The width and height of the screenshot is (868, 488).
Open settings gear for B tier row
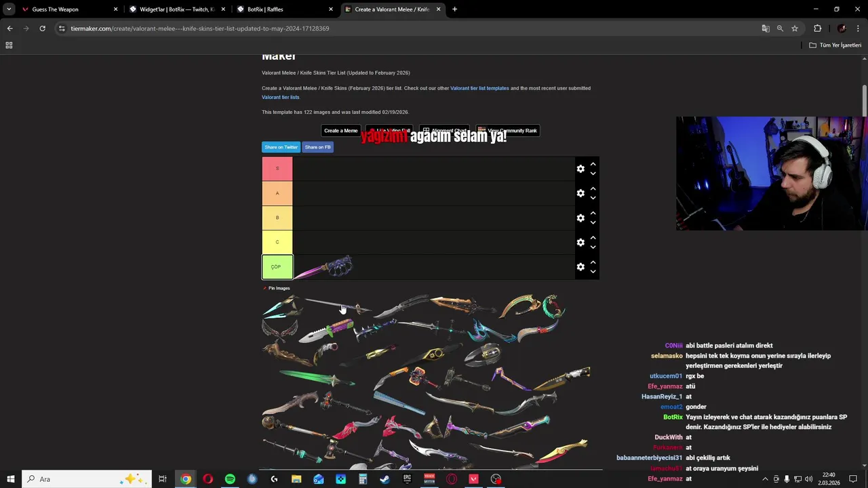tap(580, 218)
